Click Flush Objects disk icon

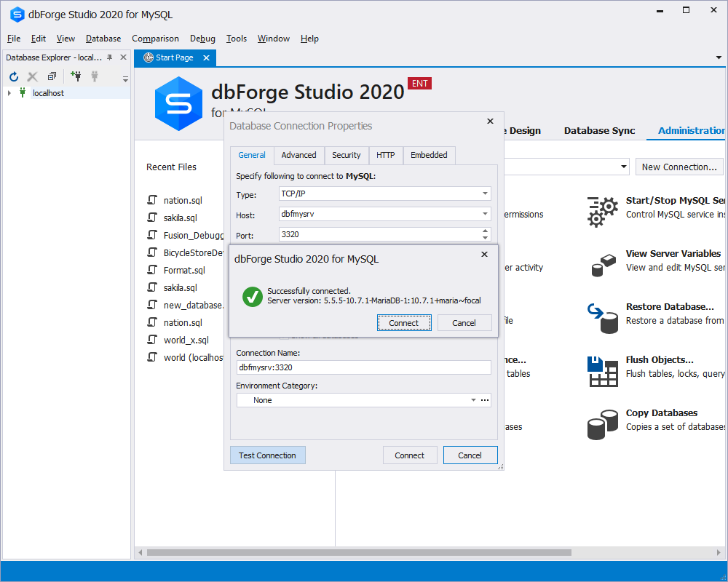point(603,371)
